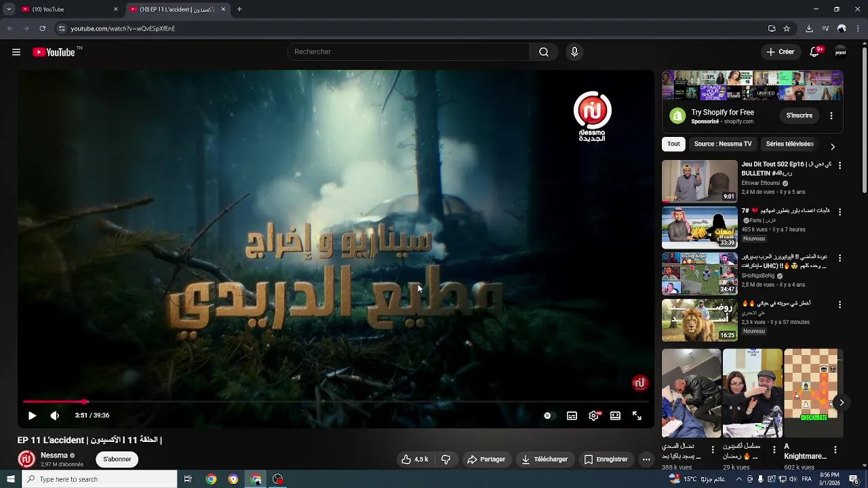Screen dimensions: 868x488
Task: Toggle subtitles in the player
Action: (572, 415)
